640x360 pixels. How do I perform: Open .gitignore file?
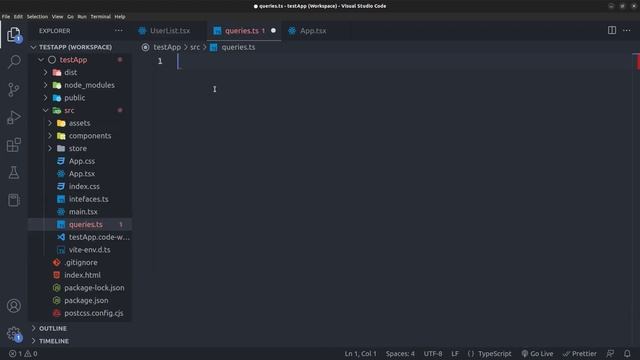[80, 262]
